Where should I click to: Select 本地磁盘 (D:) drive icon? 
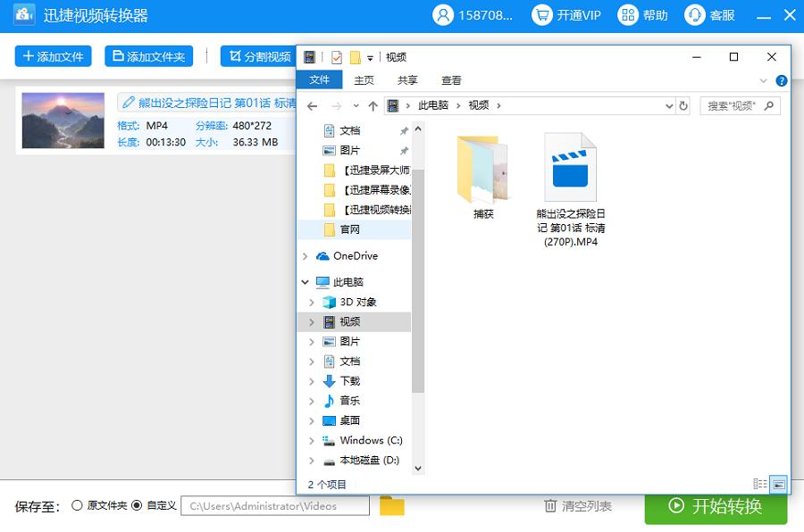[329, 461]
